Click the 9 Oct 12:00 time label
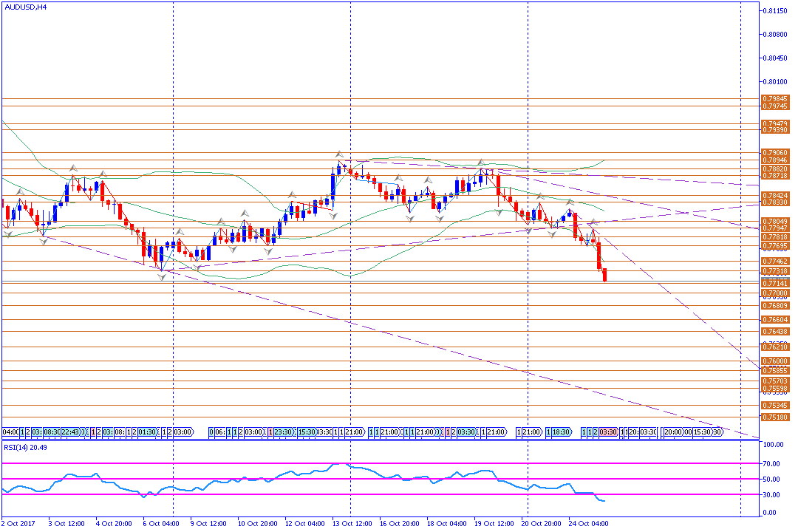 208,524
